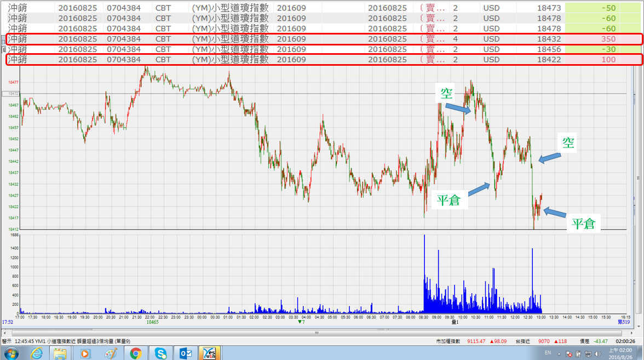Open the Windows Start menu
Viewport: 644px width, 360px height.
coord(10,353)
